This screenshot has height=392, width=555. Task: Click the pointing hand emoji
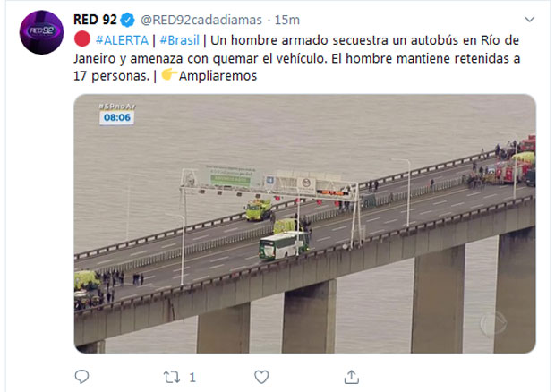point(169,74)
